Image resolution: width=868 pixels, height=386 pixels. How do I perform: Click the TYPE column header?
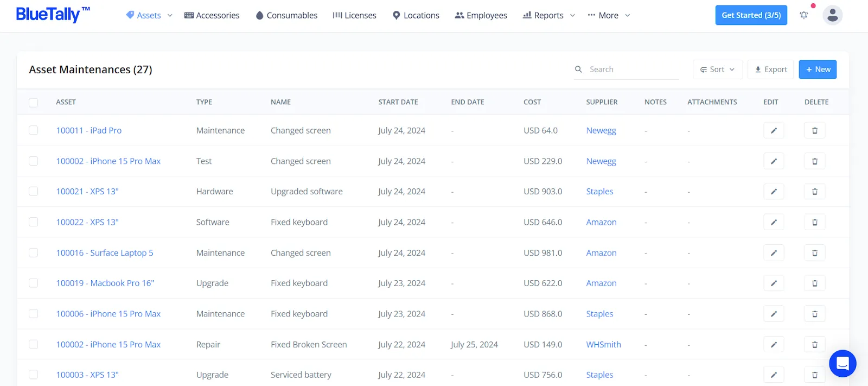[x=204, y=102]
